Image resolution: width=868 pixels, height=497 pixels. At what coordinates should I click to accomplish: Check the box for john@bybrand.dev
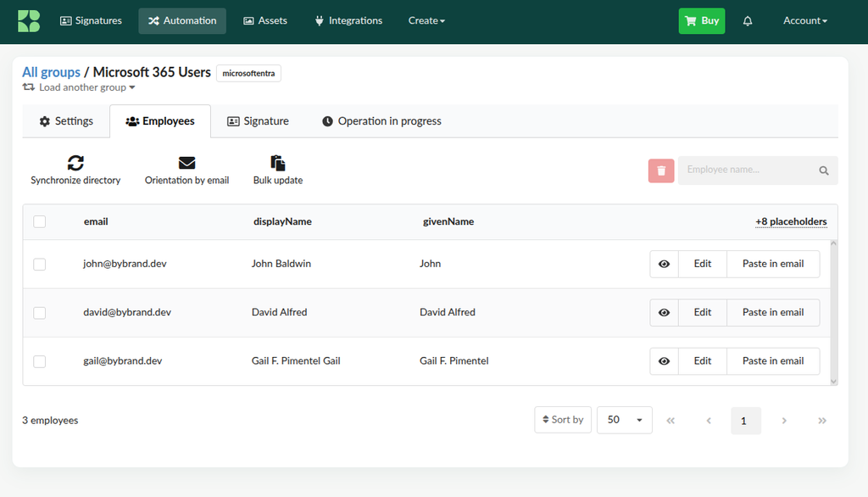[x=39, y=265]
